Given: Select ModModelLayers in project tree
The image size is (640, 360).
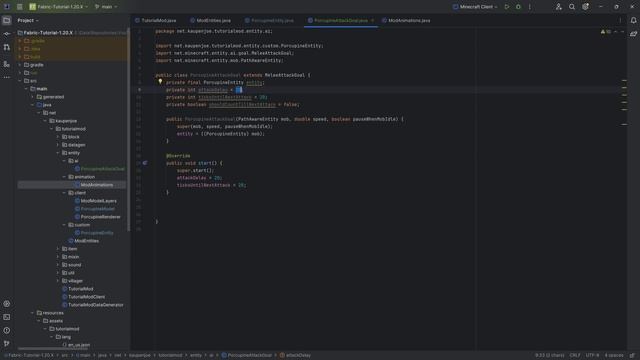Looking at the screenshot, I should (98, 201).
